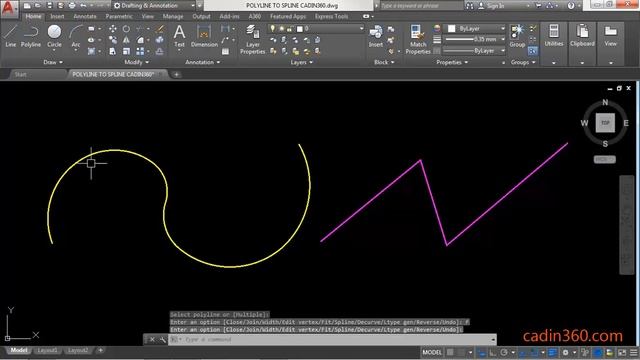
Task: Select the Polyline tool
Action: pos(31,36)
